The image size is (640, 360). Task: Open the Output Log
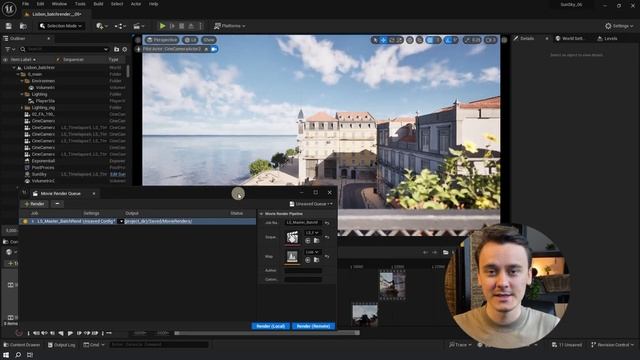(62, 345)
